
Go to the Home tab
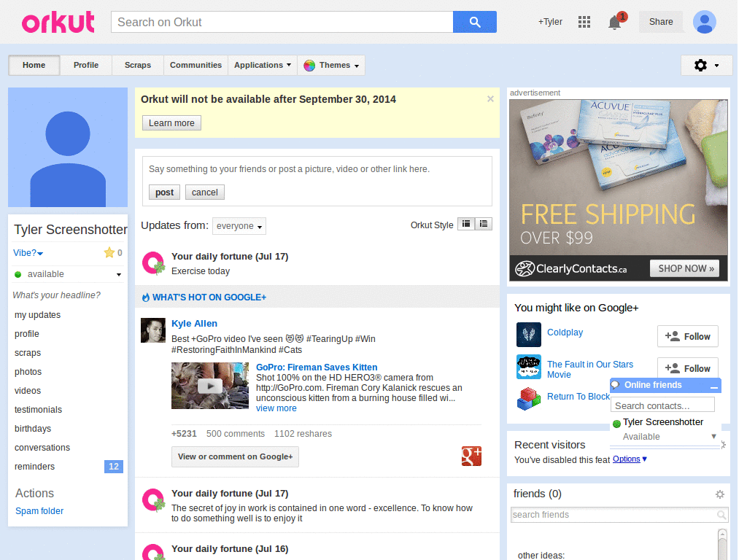pyautogui.click(x=34, y=65)
